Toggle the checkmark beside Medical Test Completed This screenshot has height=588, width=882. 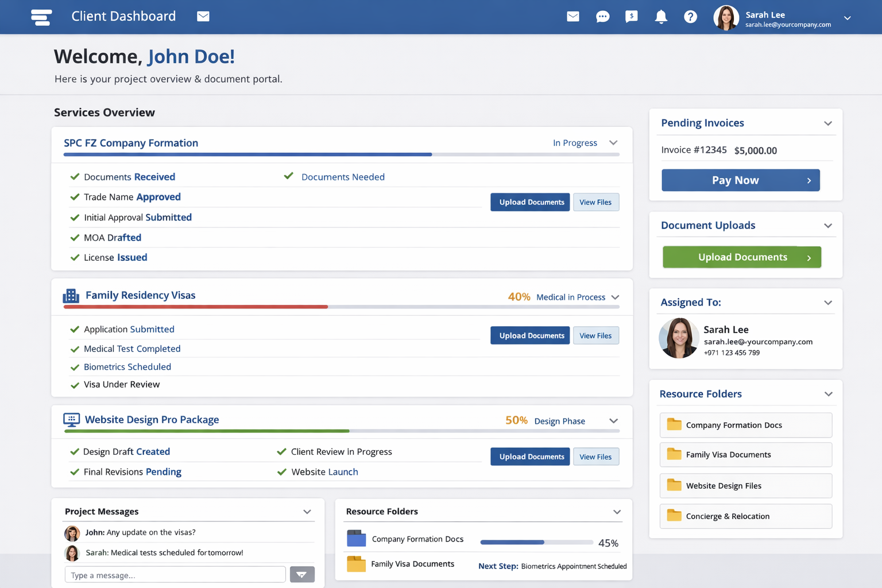tap(75, 349)
